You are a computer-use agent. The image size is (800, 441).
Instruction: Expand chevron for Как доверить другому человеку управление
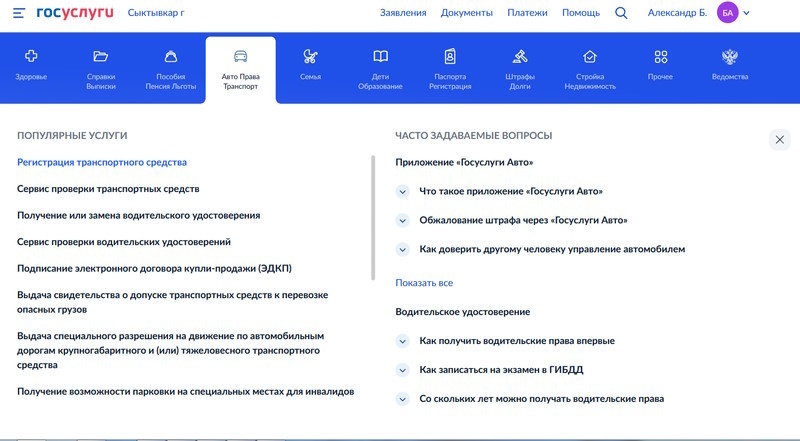coord(403,250)
